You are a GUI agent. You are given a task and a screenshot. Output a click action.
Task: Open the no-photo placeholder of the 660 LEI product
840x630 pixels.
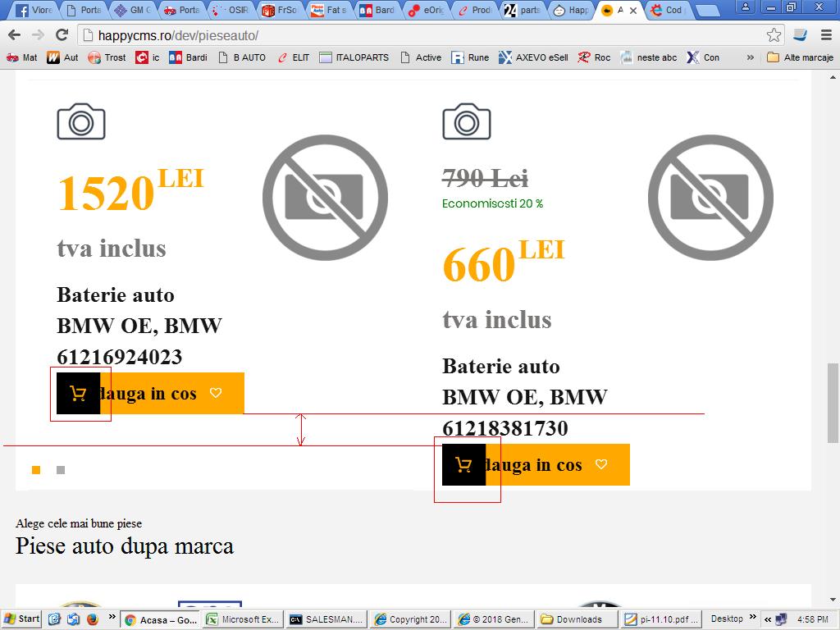click(x=711, y=198)
